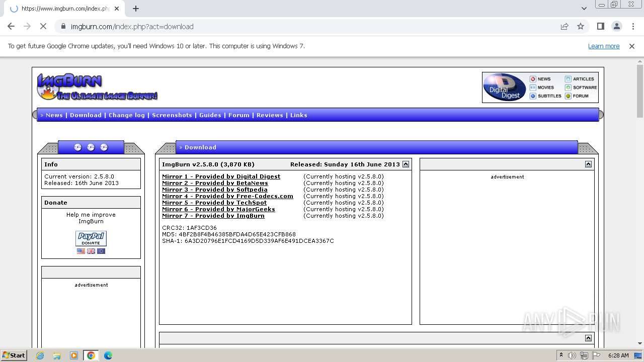644x362 pixels.
Task: Open Microsoft Edge from taskbar
Action: tap(108, 355)
